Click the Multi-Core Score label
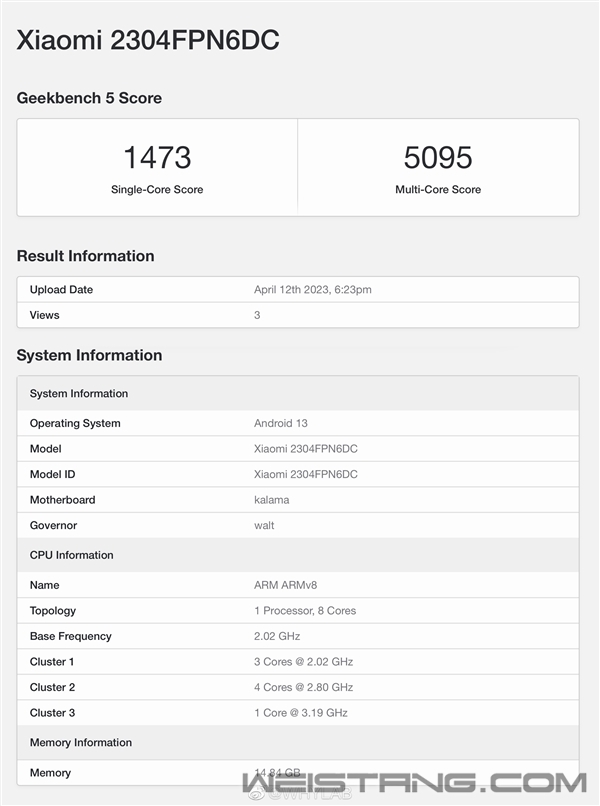Image resolution: width=600 pixels, height=806 pixels. pos(438,189)
